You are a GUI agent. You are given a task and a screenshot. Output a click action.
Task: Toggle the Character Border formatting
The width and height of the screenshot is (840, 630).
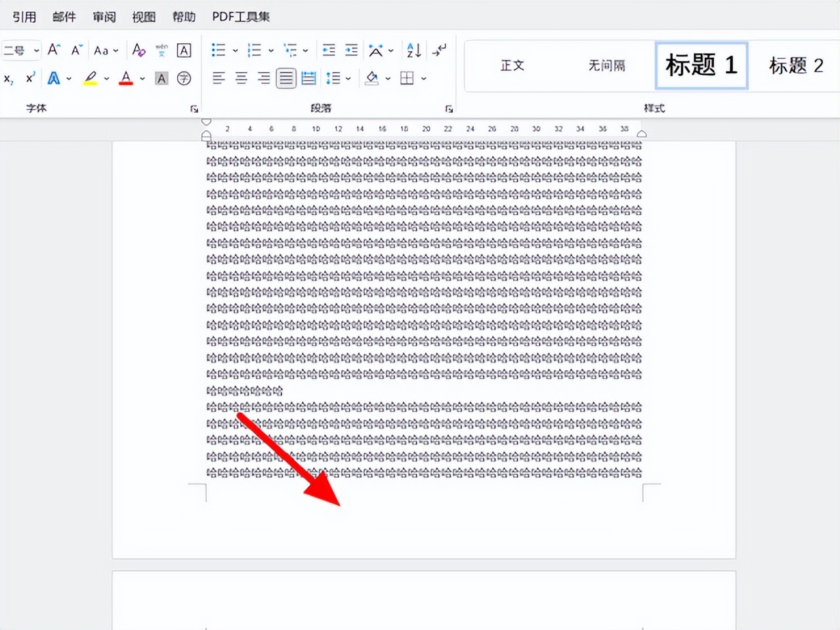[x=184, y=50]
